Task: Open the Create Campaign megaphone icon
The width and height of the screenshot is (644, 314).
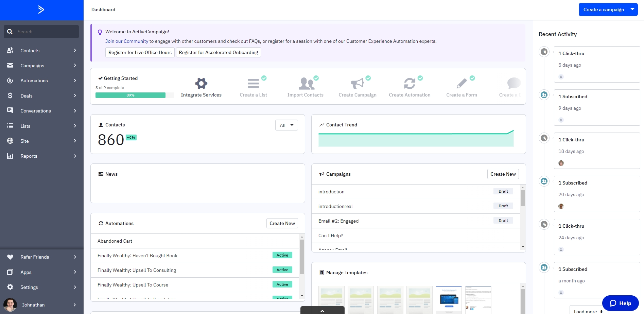Action: tap(358, 83)
